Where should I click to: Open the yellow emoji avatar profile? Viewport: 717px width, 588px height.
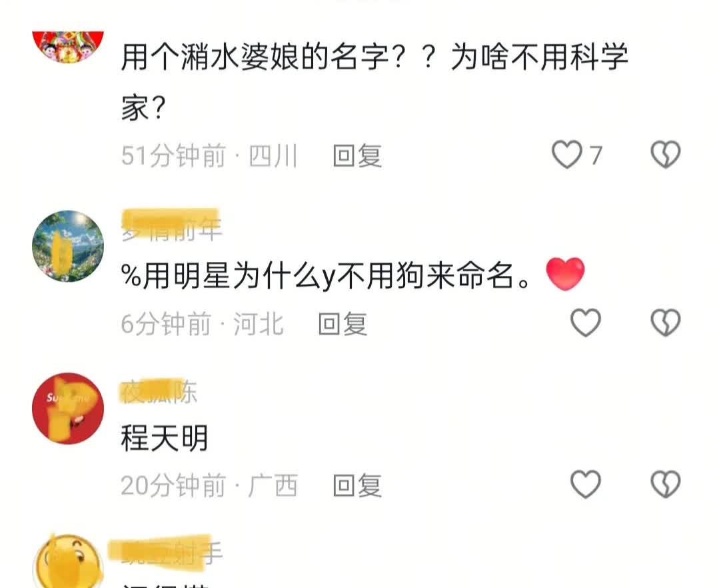coord(68,561)
